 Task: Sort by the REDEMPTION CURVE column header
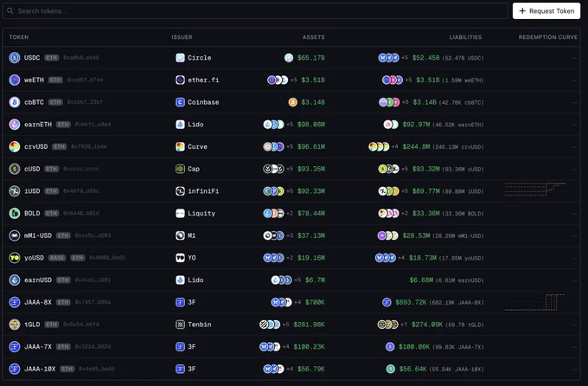(x=548, y=37)
